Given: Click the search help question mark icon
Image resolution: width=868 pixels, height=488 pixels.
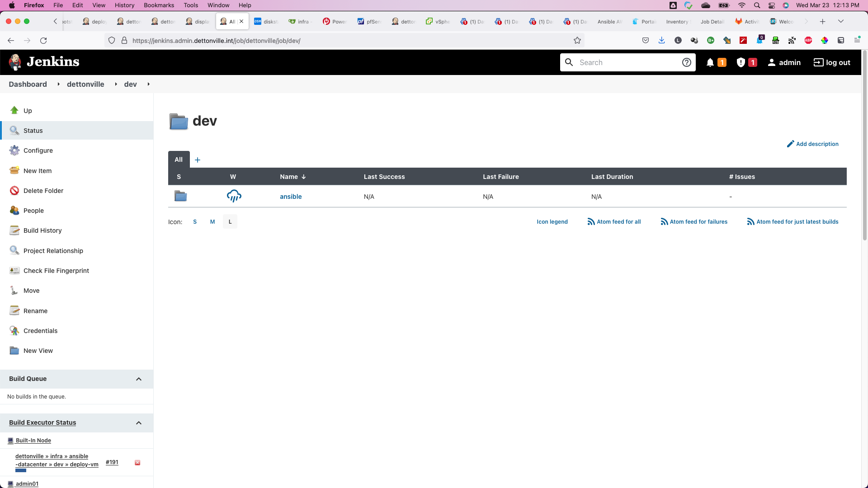Looking at the screenshot, I should [686, 63].
